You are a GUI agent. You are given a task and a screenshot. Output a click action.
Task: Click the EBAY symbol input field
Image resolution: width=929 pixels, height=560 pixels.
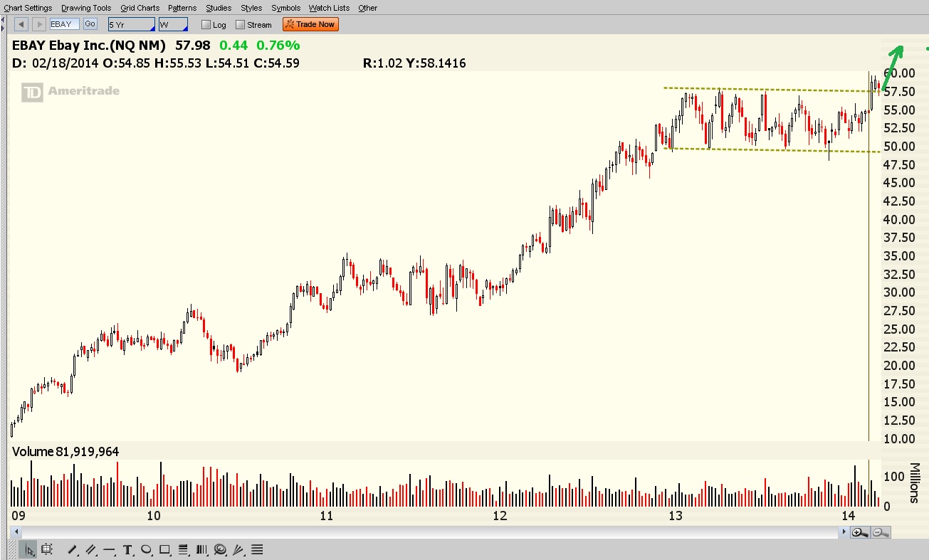pyautogui.click(x=64, y=24)
